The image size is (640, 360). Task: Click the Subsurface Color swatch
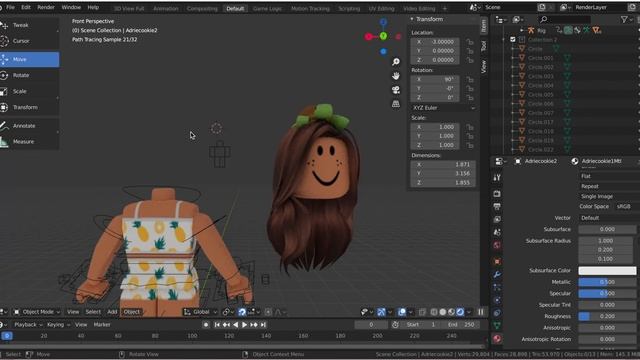pos(607,271)
